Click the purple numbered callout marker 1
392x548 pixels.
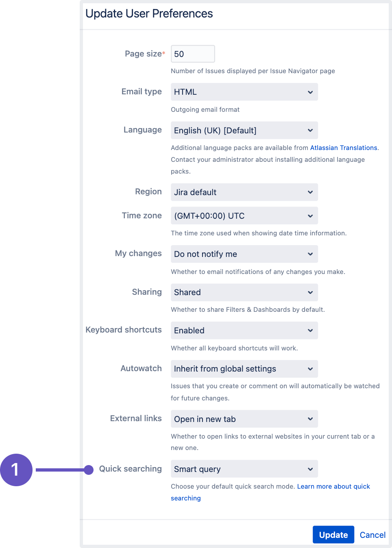point(16,470)
